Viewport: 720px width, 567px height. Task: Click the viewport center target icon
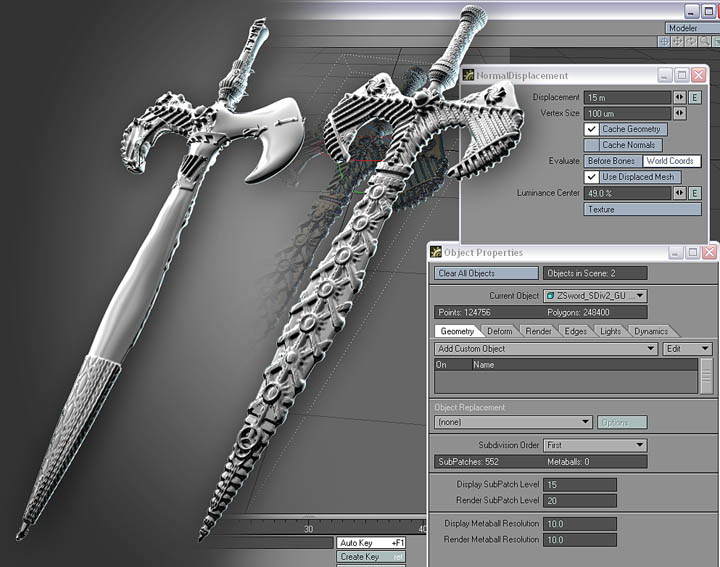tap(664, 41)
